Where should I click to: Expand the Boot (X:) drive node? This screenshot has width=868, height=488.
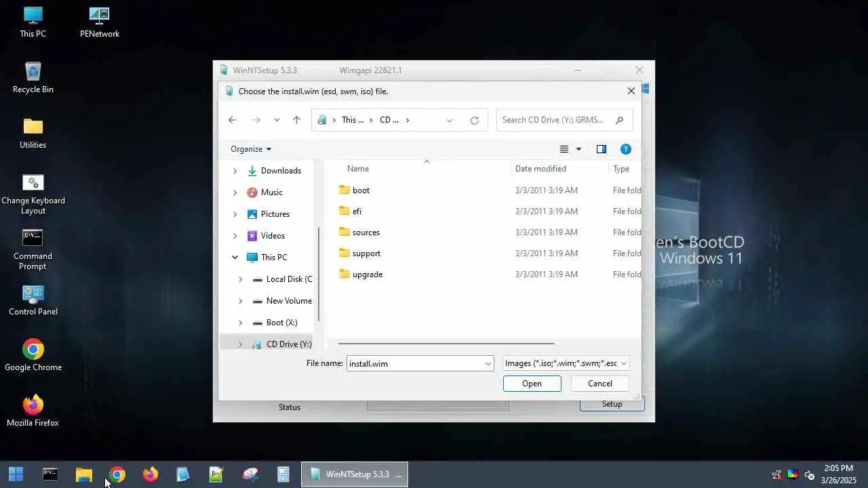(240, 323)
